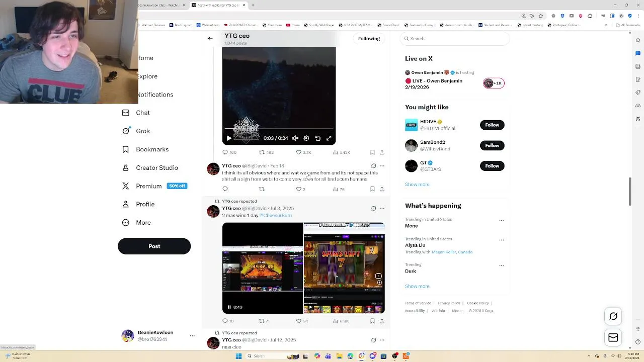The height and width of the screenshot is (362, 644).
Task: Open more options on the Jul 3, 2025 post
Action: 382,208
